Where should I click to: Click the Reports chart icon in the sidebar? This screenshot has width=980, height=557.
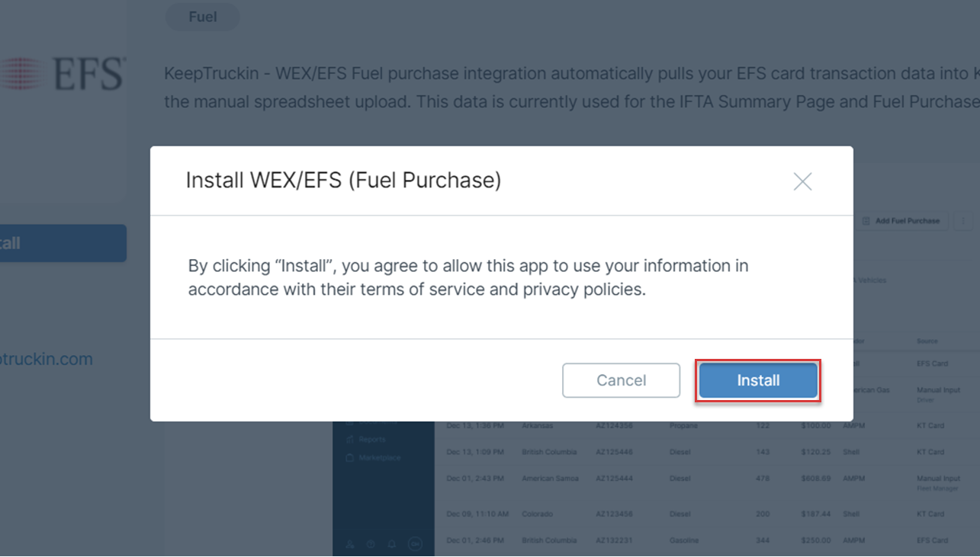coord(350,440)
